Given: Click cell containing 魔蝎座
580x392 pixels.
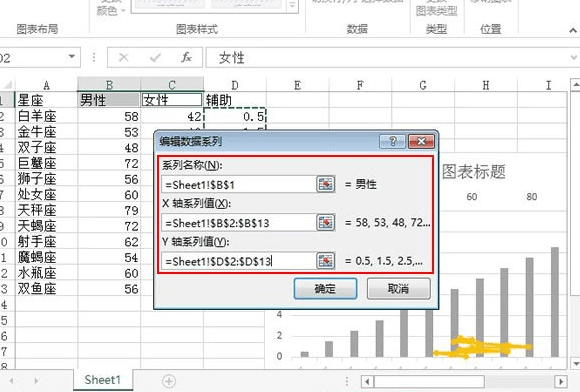Looking at the screenshot, I should 46,257.
